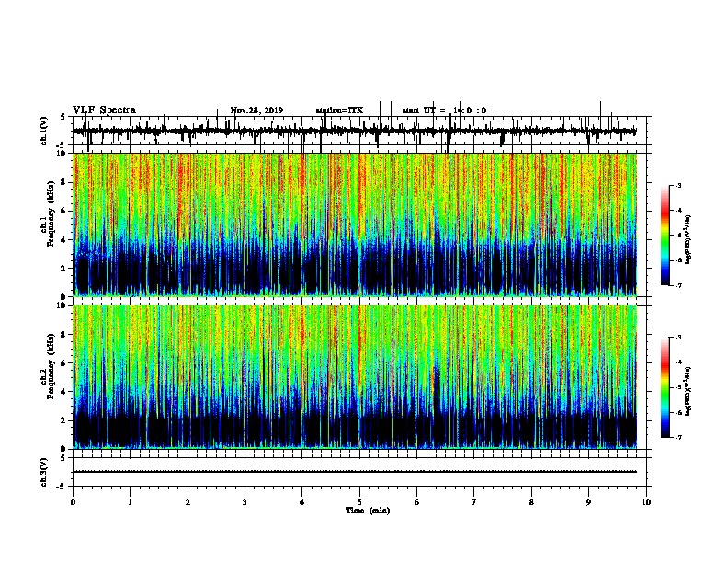Viewport: 728px width, 563px height.
Task: Click the "-7" label on ch.2 colorbar
Action: tap(678, 437)
